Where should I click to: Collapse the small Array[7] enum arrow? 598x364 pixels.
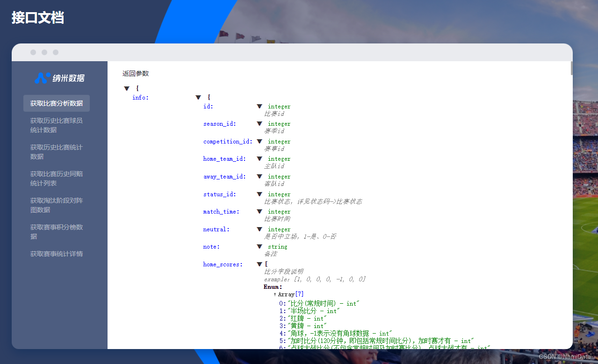click(x=275, y=294)
